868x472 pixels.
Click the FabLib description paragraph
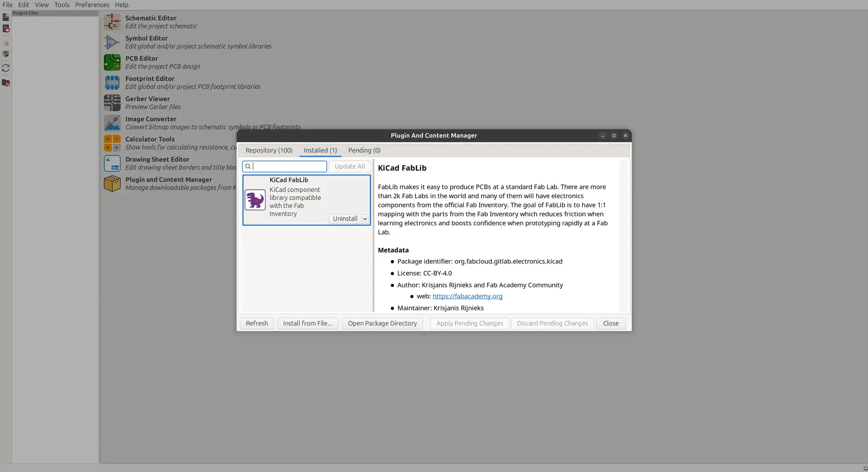(x=493, y=209)
